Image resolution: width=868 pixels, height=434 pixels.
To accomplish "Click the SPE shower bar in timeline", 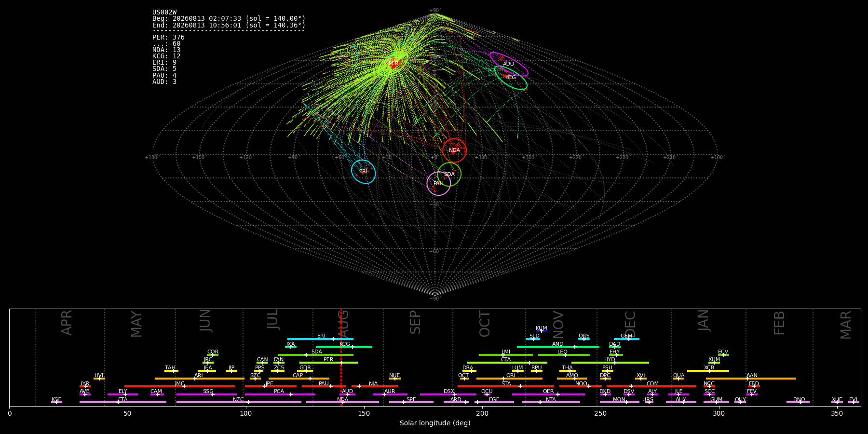I will point(411,402).
